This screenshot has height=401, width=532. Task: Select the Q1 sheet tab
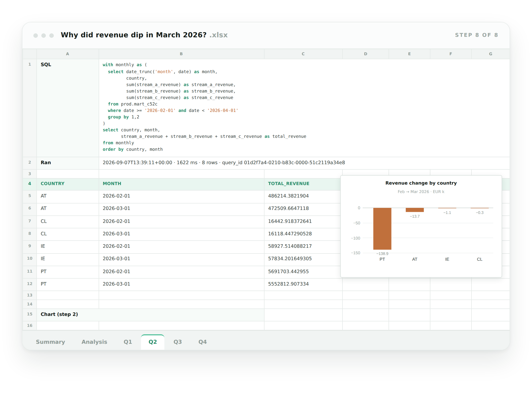[128, 342]
